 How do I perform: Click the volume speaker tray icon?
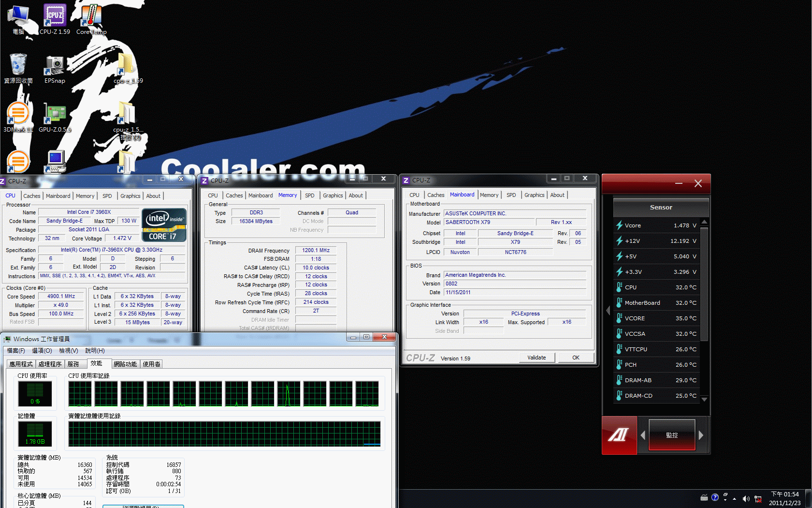[x=746, y=498]
